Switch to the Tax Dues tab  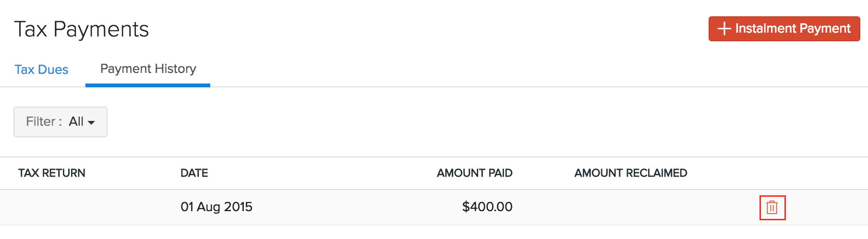(x=41, y=70)
